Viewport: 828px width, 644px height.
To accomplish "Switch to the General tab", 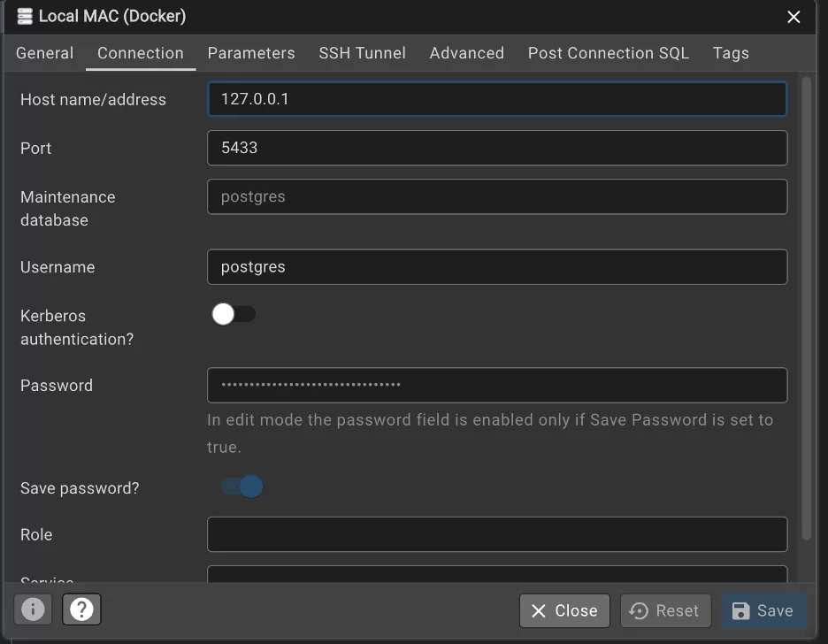I will (44, 53).
